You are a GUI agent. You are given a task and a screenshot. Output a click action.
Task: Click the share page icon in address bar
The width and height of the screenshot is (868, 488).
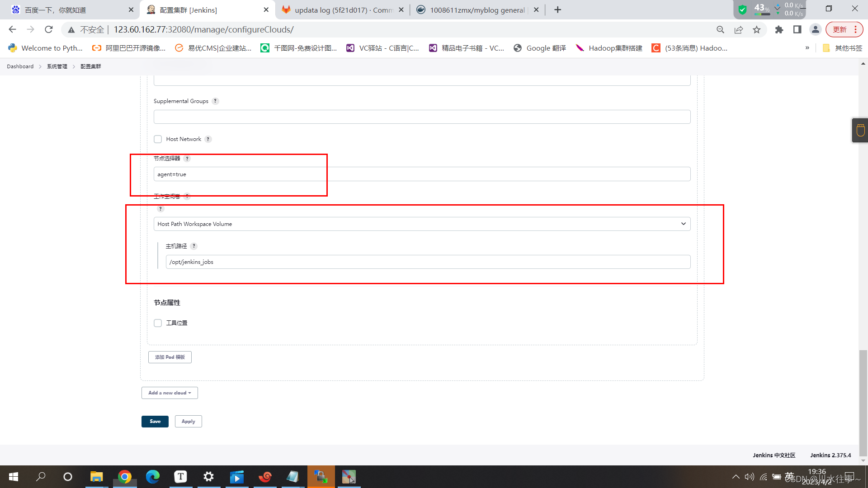point(738,30)
